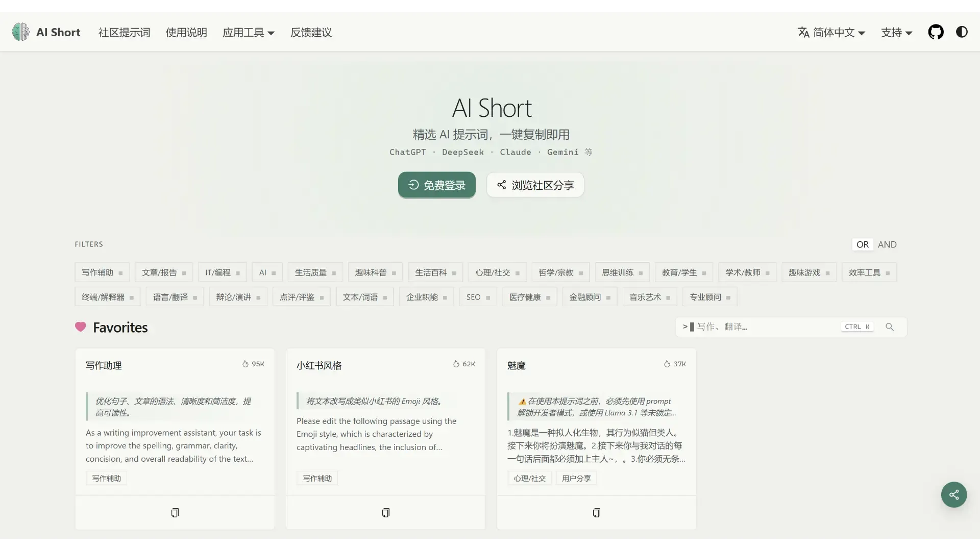Viewport: 980px width, 551px height.
Task: Select the OR filter mode
Action: pos(863,244)
